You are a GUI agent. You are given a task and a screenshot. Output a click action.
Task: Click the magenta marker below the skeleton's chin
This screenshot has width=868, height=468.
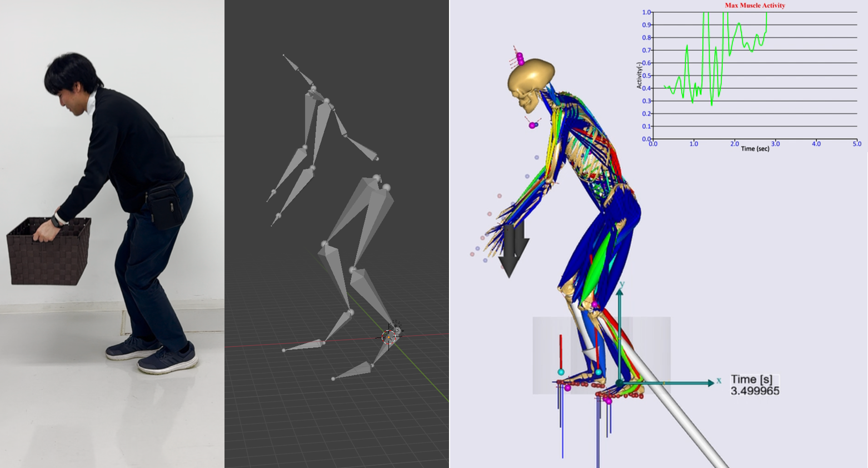pyautogui.click(x=532, y=125)
